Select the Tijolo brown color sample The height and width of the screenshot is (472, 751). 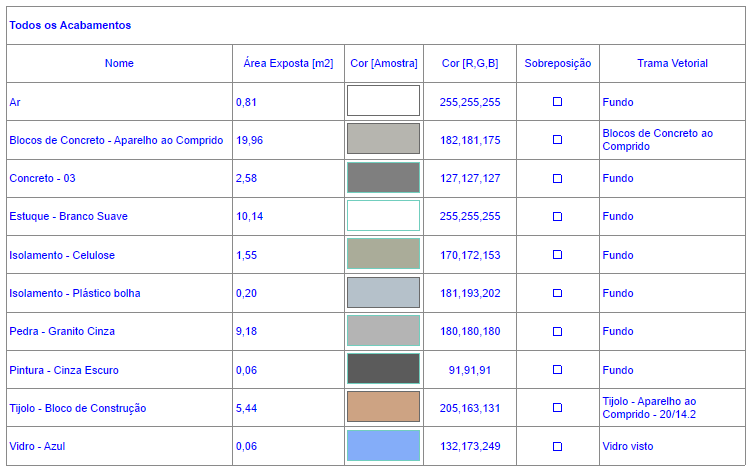(383, 407)
